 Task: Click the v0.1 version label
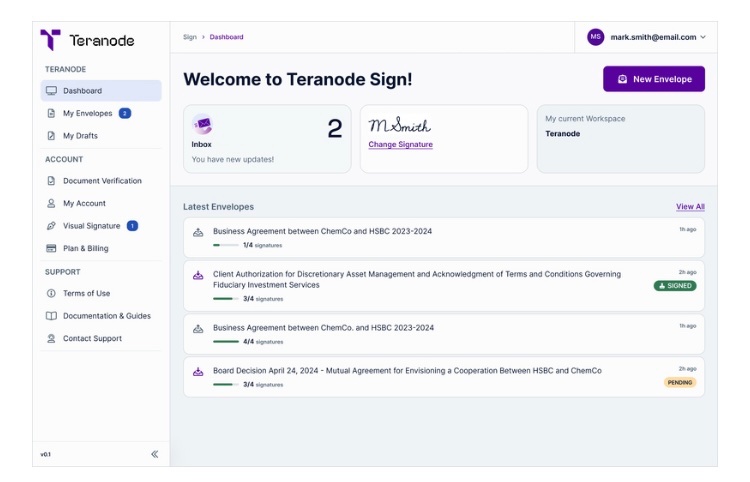click(45, 454)
